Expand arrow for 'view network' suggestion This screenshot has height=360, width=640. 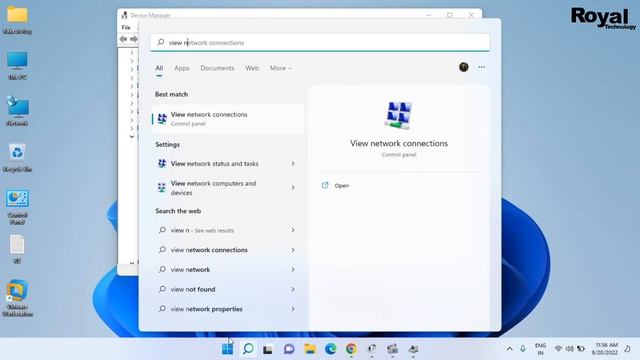(x=293, y=269)
